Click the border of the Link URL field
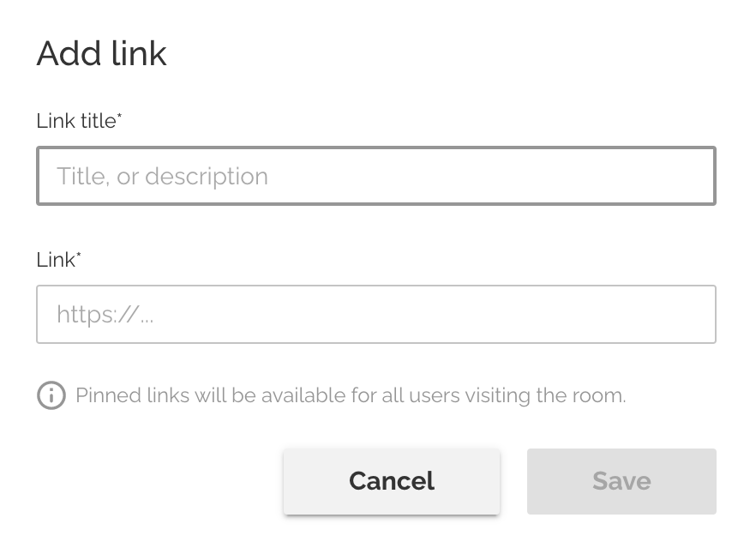 (375, 286)
